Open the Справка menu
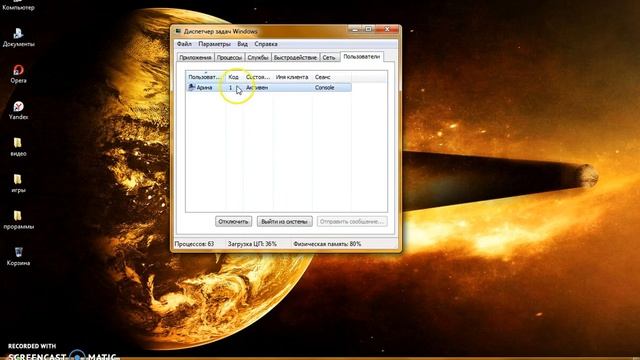Image resolution: width=640 pixels, height=360 pixels. pyautogui.click(x=266, y=44)
